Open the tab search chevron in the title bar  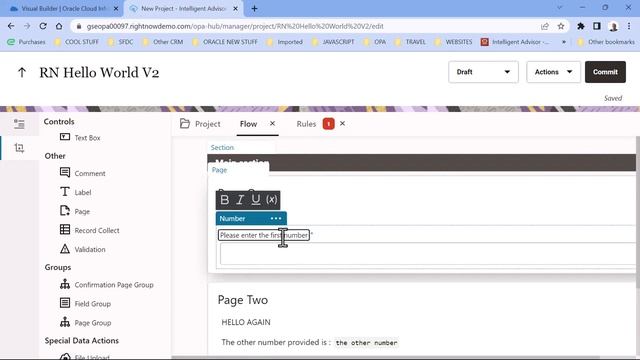point(560,8)
